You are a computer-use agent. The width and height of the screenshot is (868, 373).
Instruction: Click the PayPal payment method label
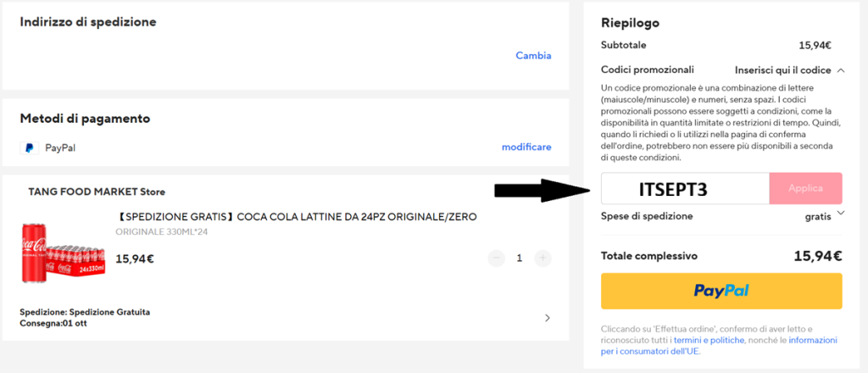pyautogui.click(x=60, y=148)
